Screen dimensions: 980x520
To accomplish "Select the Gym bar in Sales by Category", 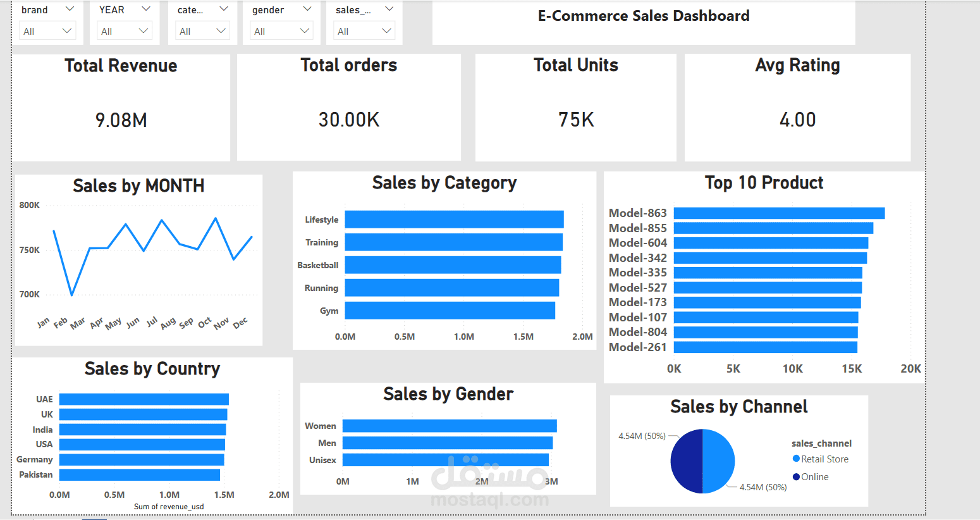I will pos(449,310).
